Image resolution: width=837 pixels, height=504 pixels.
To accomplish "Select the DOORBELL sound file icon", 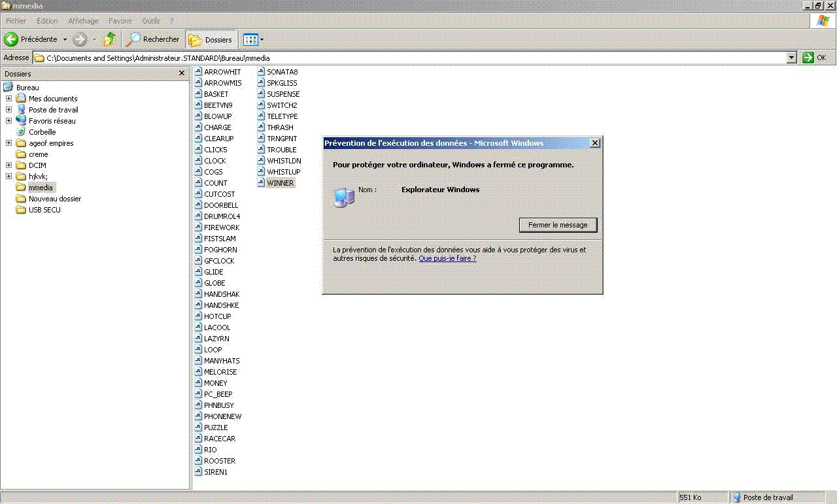I will click(199, 205).
